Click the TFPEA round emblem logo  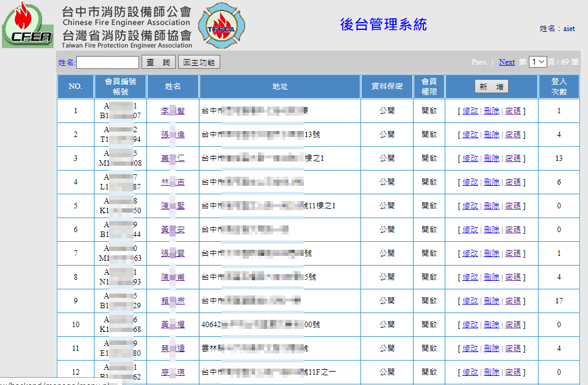click(x=221, y=26)
